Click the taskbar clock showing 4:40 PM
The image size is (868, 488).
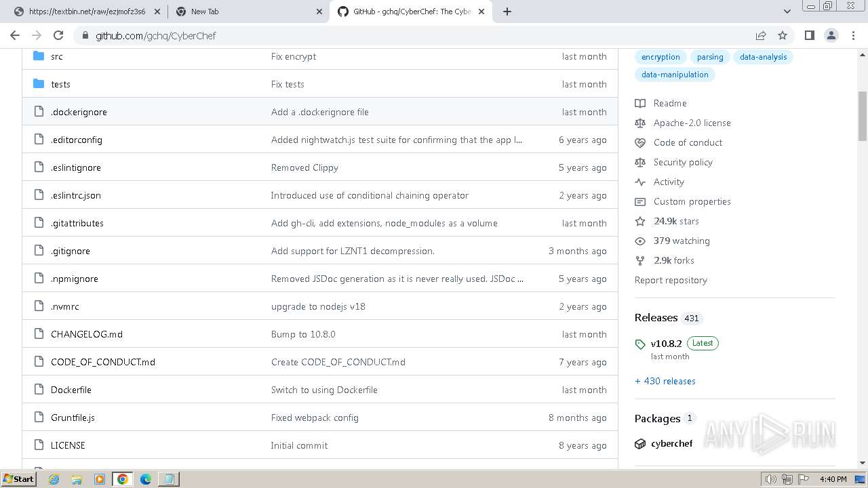point(833,479)
